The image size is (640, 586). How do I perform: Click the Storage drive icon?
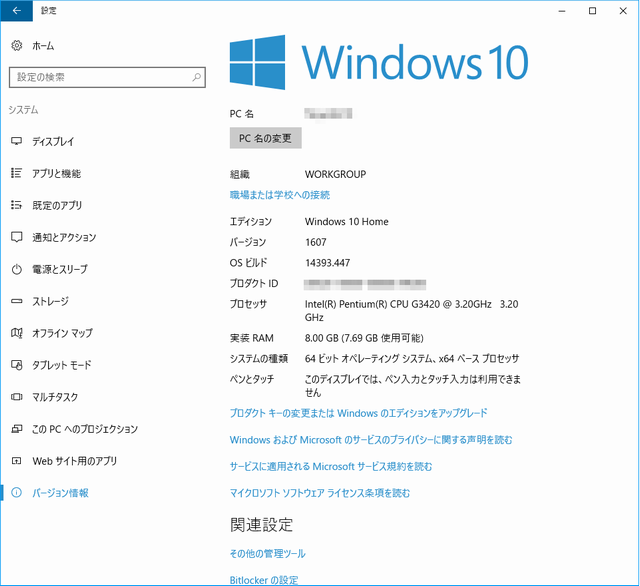pos(16,301)
